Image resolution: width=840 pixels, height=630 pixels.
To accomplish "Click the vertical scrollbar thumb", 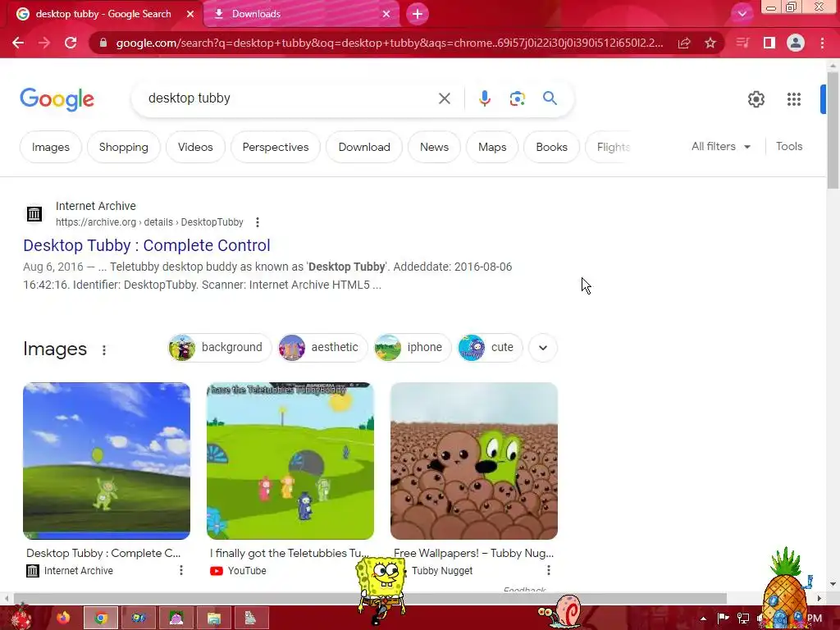I will [833, 130].
